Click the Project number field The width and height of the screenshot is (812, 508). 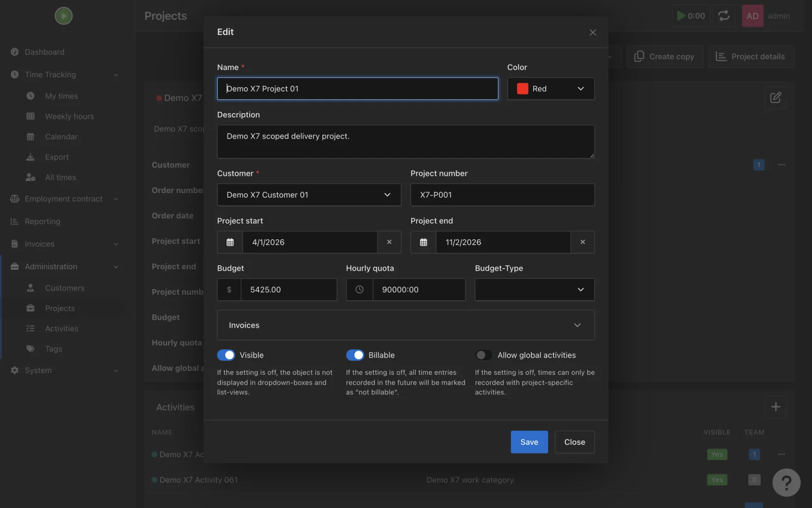(x=502, y=195)
